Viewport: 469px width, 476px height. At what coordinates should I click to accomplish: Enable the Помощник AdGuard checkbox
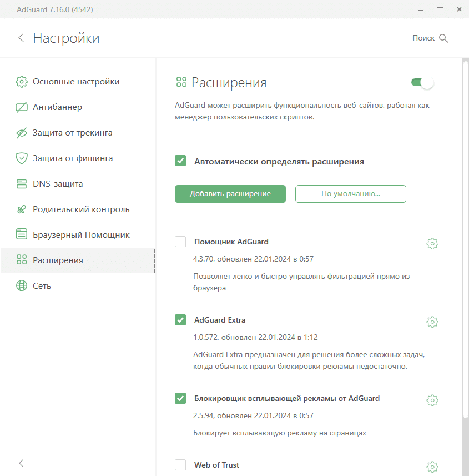coord(180,242)
